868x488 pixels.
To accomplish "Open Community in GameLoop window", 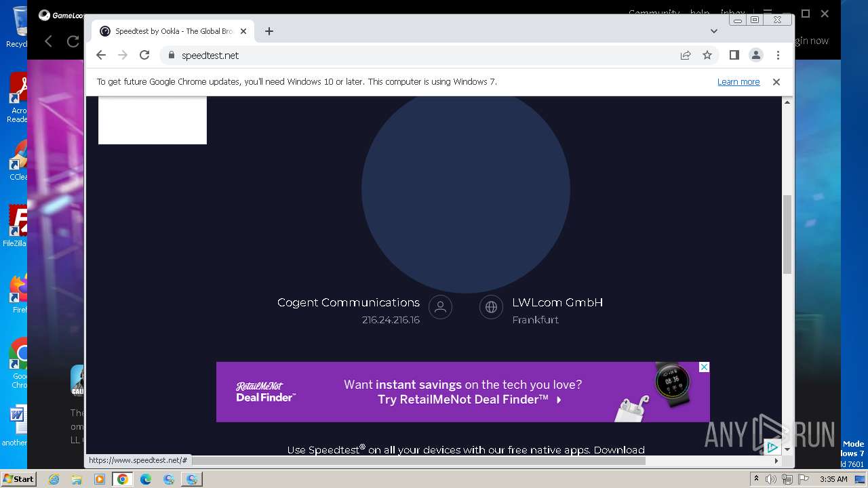I will [654, 13].
